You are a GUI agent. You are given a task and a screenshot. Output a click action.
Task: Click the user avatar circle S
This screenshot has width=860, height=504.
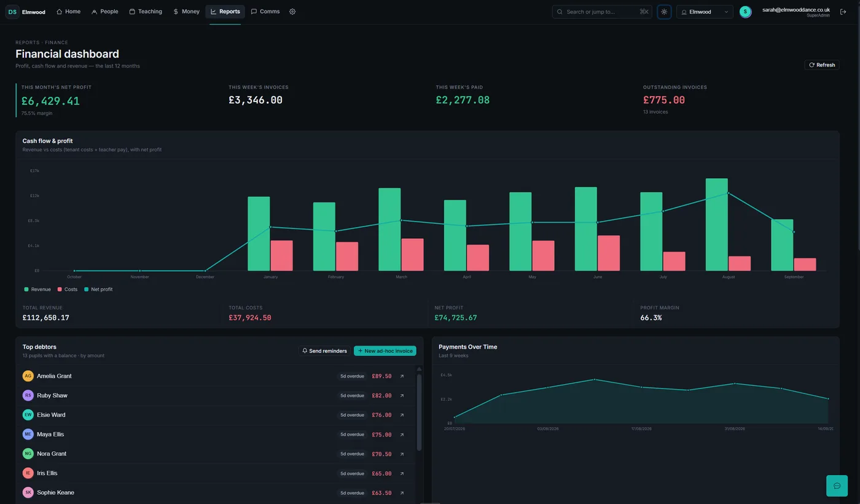point(745,12)
